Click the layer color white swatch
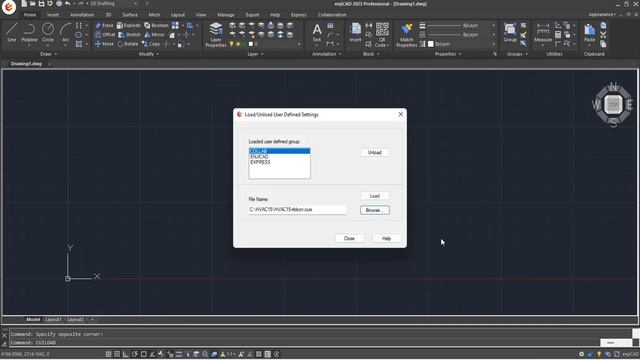Viewport: 640px width, 360px height. pyautogui.click(x=251, y=44)
